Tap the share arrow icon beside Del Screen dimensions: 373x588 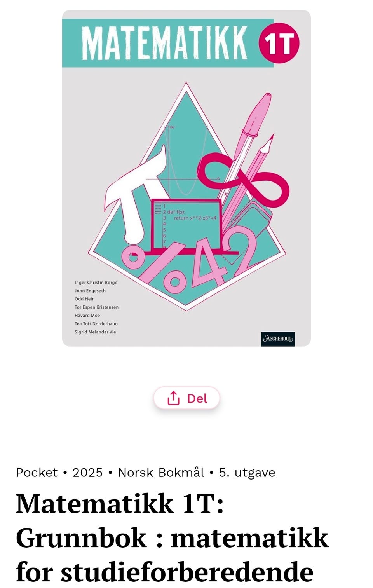173,398
